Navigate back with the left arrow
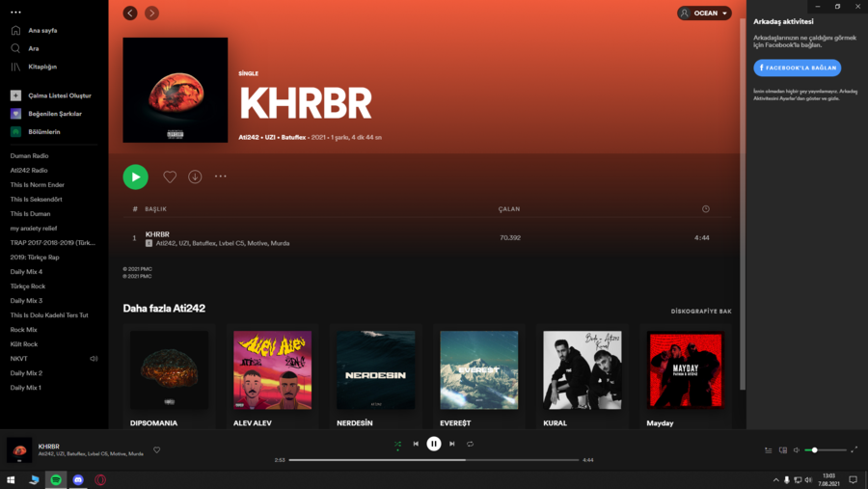This screenshot has height=489, width=868. tap(130, 13)
